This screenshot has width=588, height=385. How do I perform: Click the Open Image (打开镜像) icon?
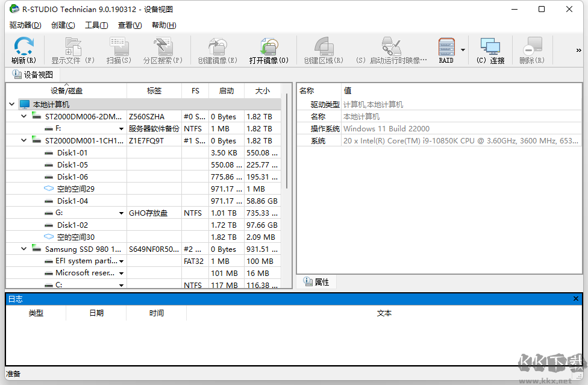click(269, 50)
